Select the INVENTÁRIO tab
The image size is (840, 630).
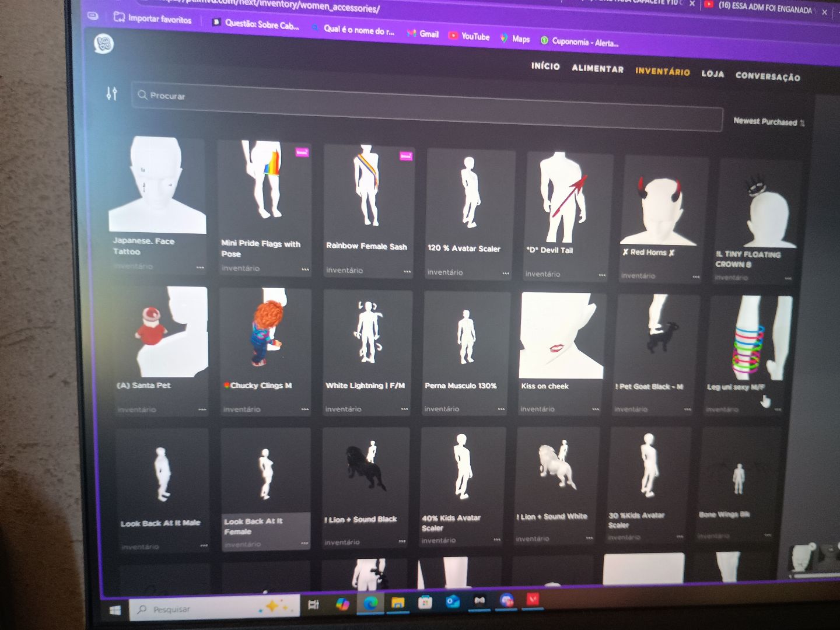(662, 71)
